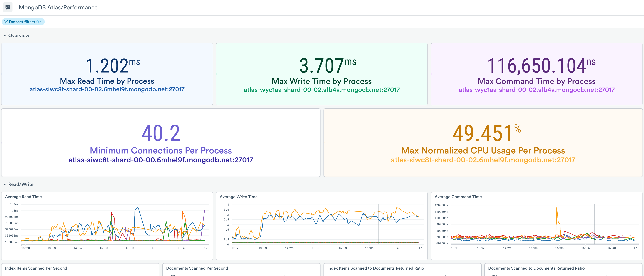The height and width of the screenshot is (276, 644).
Task: Click the dashboard presentation chart icon
Action: [8, 7]
